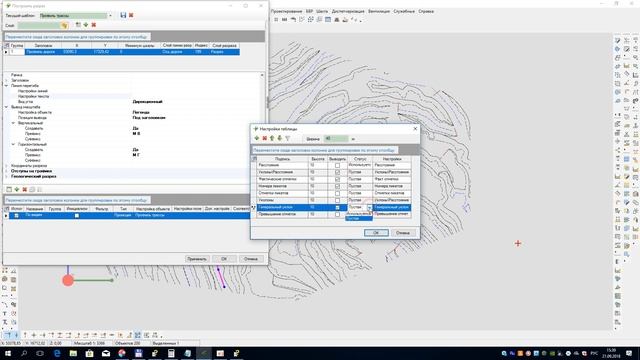Click red X delete icon in Настройки таблицы toolbar
This screenshot has width=640, height=360.
(264, 139)
